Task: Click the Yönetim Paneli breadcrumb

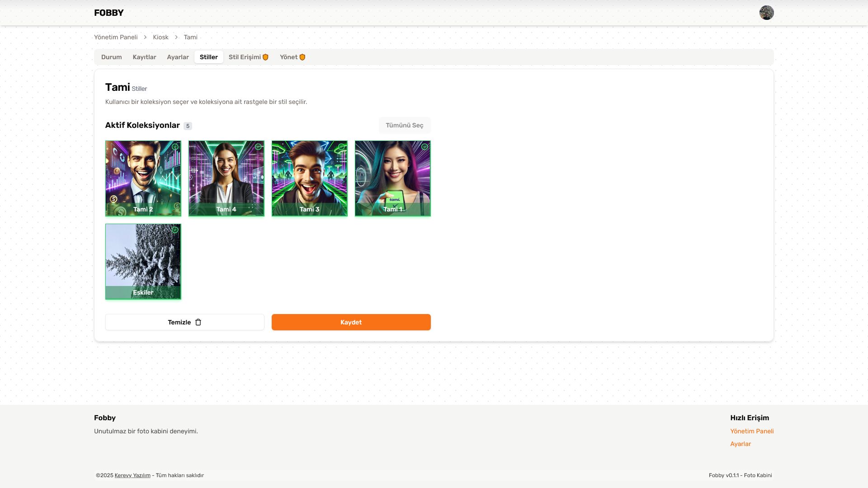Action: pyautogui.click(x=116, y=37)
